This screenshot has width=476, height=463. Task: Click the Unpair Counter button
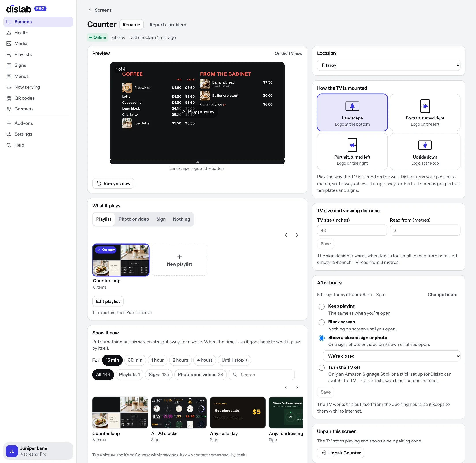click(x=341, y=453)
